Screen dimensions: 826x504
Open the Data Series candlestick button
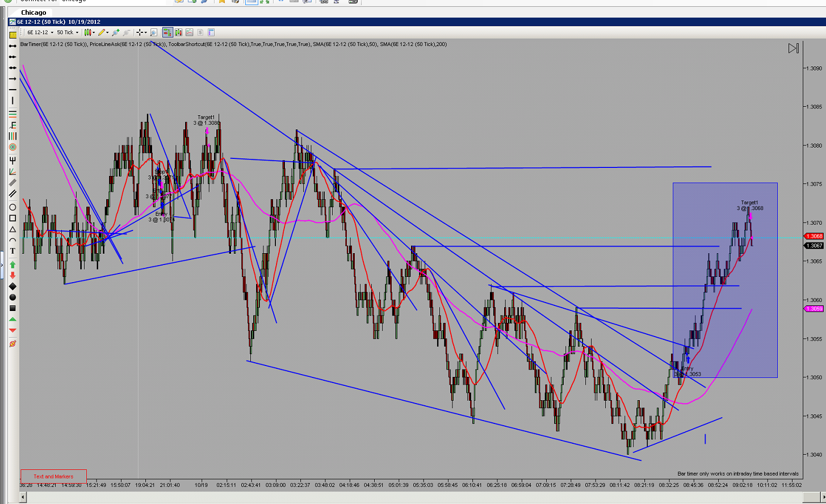178,32
